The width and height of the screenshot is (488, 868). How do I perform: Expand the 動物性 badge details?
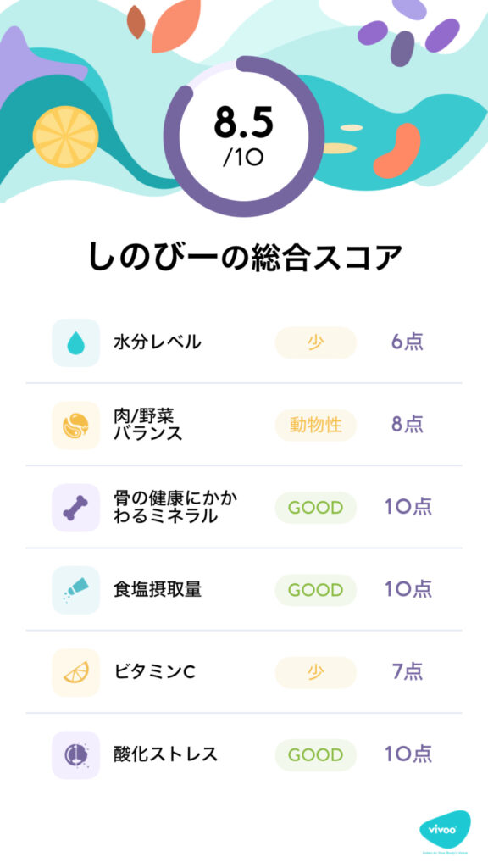[x=314, y=425]
